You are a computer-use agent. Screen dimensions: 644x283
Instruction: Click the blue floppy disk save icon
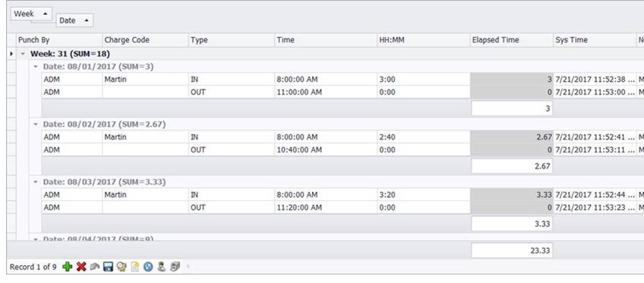[x=108, y=267]
